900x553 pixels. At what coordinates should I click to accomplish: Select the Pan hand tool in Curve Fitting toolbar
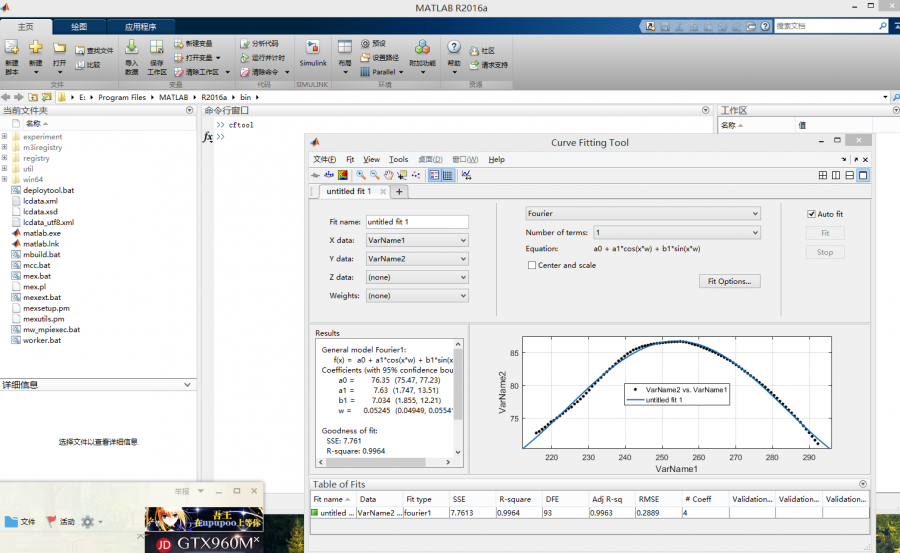pyautogui.click(x=389, y=175)
